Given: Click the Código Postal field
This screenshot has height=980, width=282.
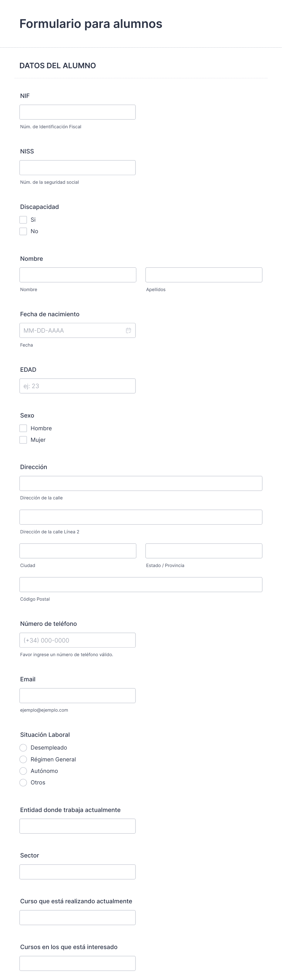Looking at the screenshot, I should coord(141,584).
